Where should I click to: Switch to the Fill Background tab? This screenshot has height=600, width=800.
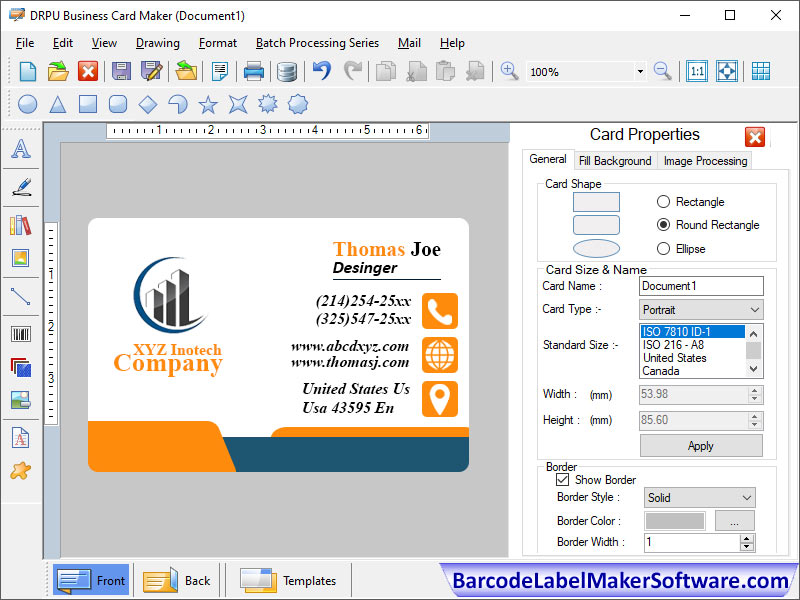pos(615,161)
